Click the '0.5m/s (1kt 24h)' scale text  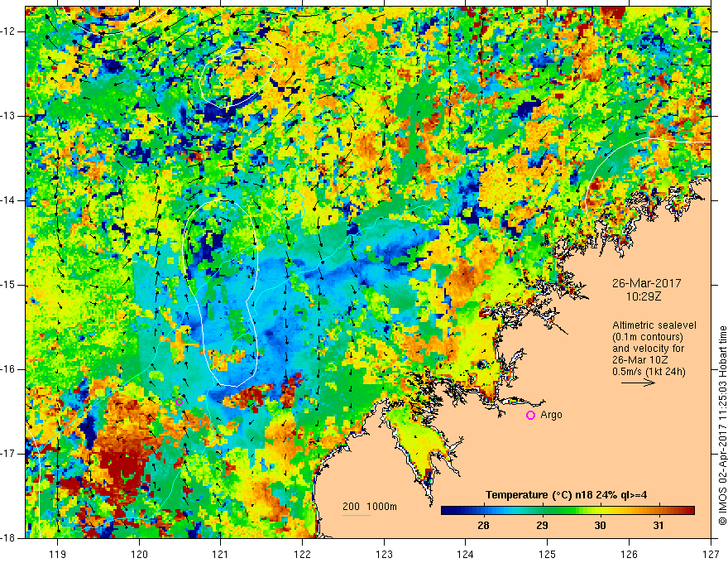[x=648, y=372]
